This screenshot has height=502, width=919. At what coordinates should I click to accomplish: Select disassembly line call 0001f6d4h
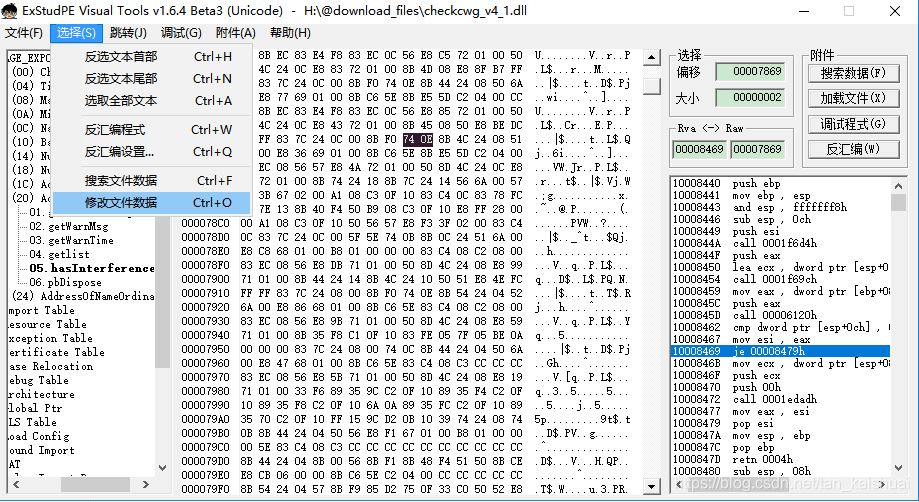(x=781, y=243)
